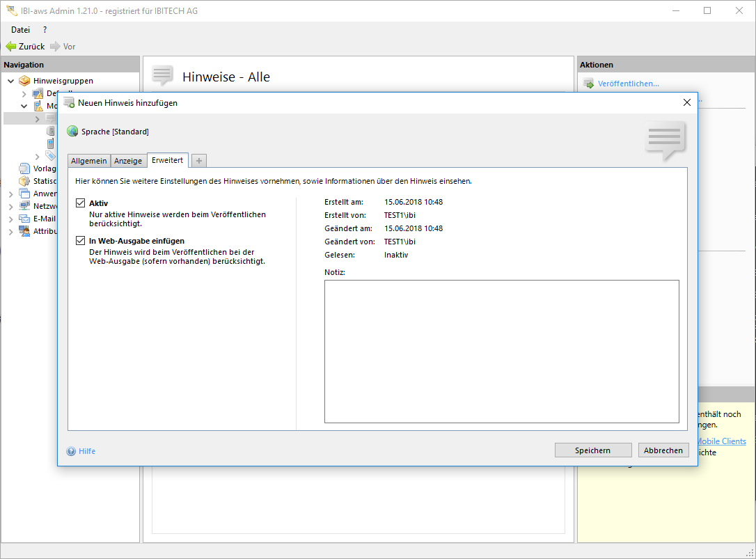Click the Veröffentlichen icon in Aktionen
The width and height of the screenshot is (756, 559).
(x=588, y=84)
